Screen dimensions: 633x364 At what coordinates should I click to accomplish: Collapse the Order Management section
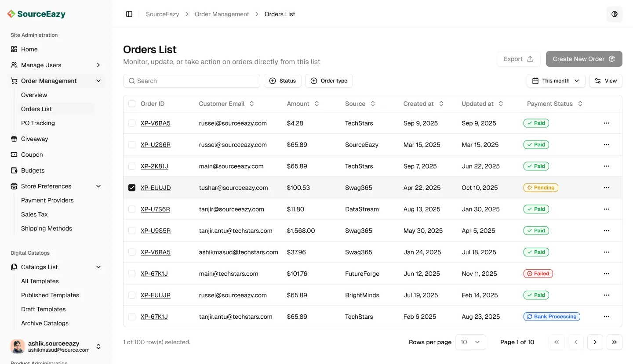click(98, 81)
